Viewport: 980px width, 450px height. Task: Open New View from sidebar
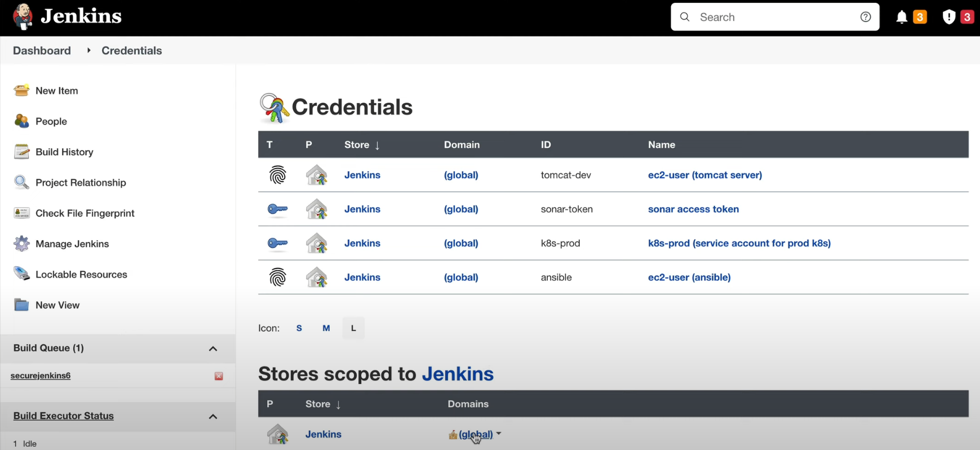point(57,305)
